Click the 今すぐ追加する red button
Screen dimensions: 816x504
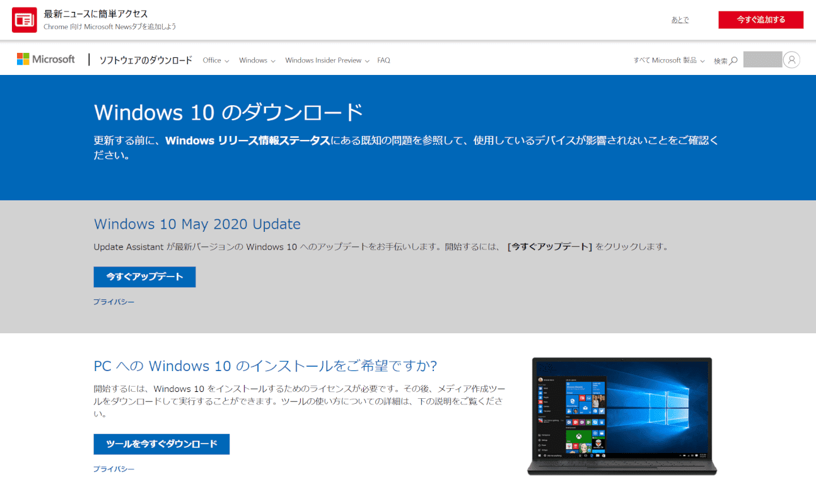tap(761, 20)
